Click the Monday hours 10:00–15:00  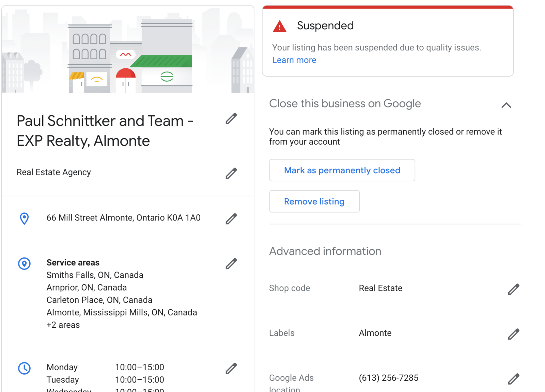point(139,367)
